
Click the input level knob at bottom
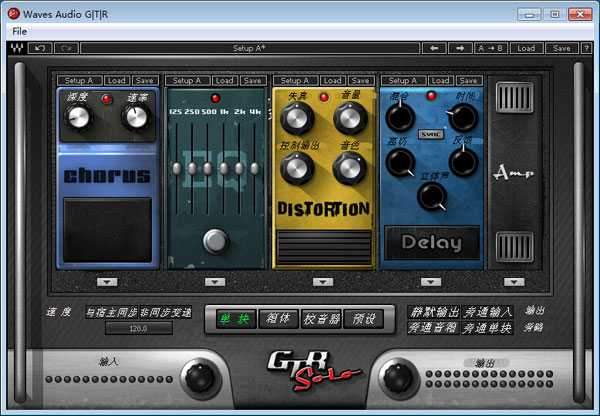point(201,376)
